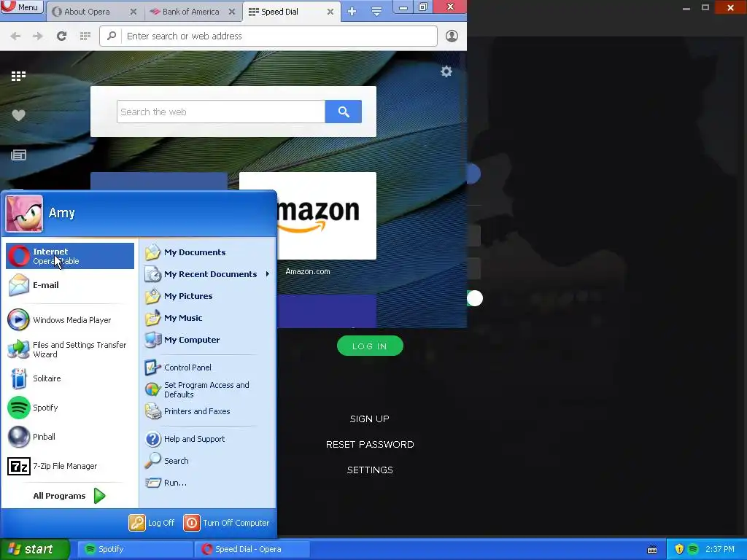Open Speed Dial grid icon in Opera toolbar
This screenshot has width=747, height=560.
tap(85, 36)
